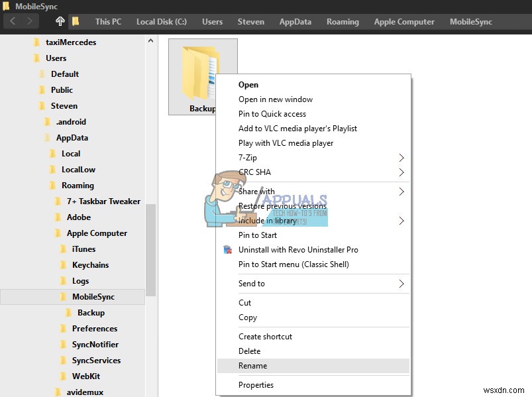Image resolution: width=532 pixels, height=397 pixels.
Task: Click the back navigation arrow
Action: (x=13, y=21)
